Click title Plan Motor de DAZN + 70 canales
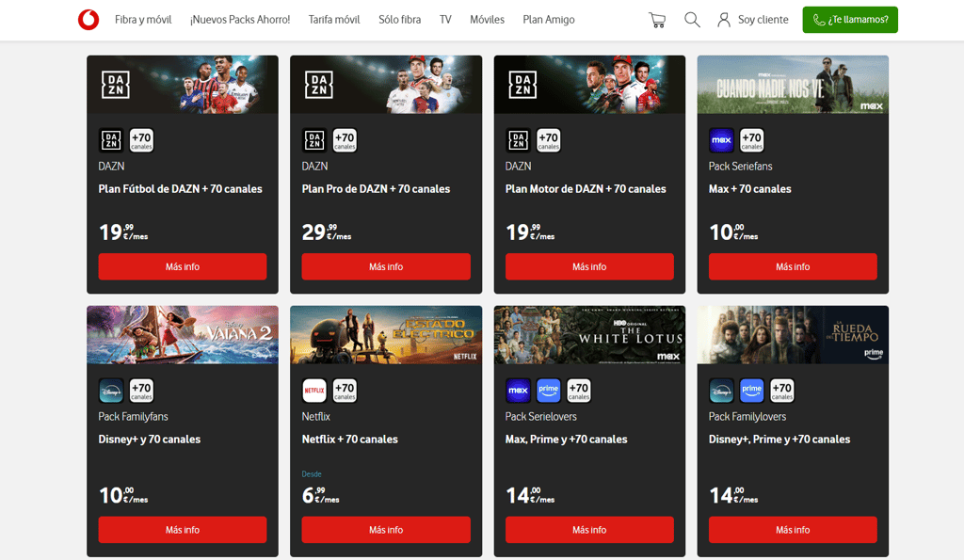 [586, 189]
